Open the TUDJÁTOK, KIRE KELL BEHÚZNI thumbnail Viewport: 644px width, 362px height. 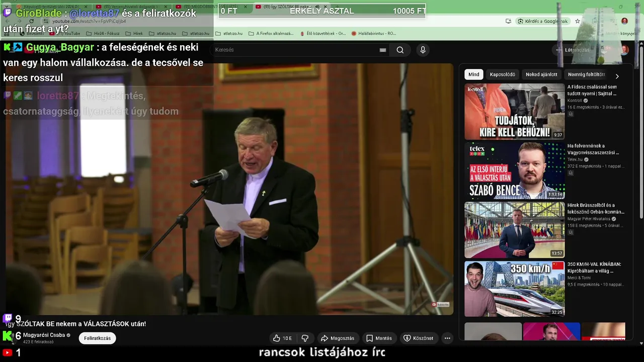[x=514, y=112]
